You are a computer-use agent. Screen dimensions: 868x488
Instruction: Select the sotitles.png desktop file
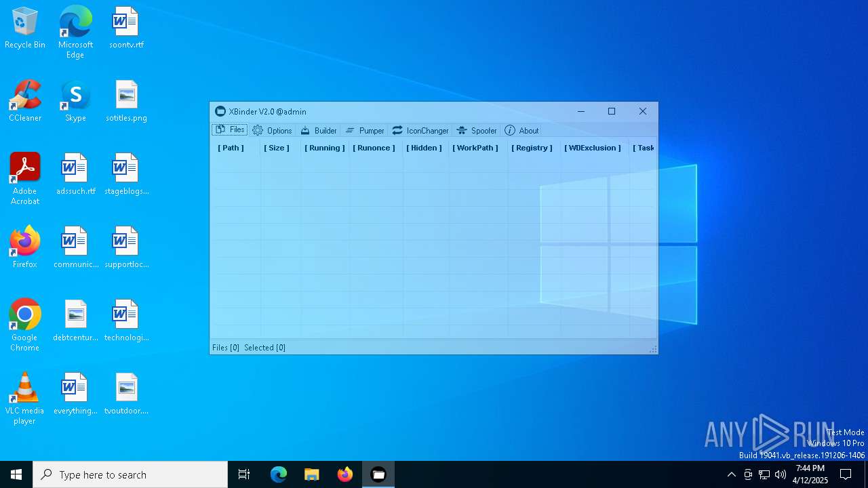126,102
